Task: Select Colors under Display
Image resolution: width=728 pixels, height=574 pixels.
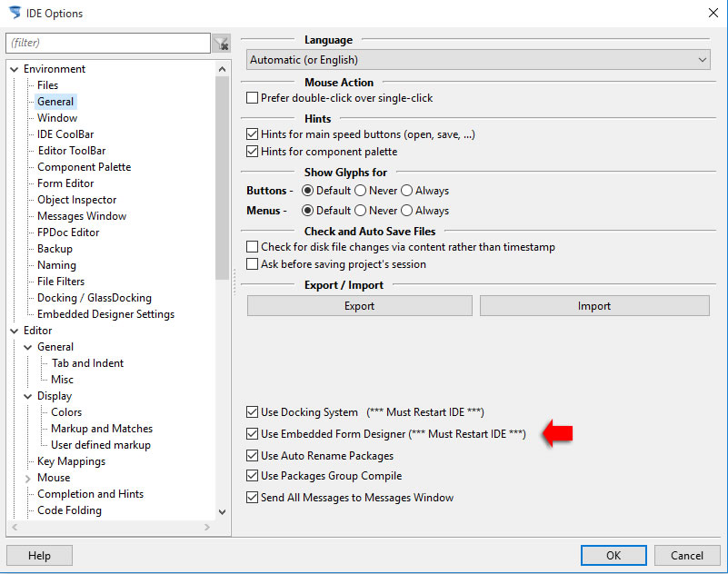Action: point(66,412)
